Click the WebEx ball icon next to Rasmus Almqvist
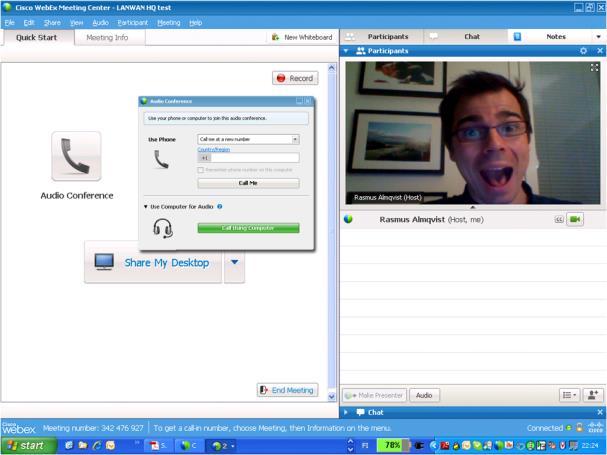Screen dimensions: 607x455 point(348,219)
